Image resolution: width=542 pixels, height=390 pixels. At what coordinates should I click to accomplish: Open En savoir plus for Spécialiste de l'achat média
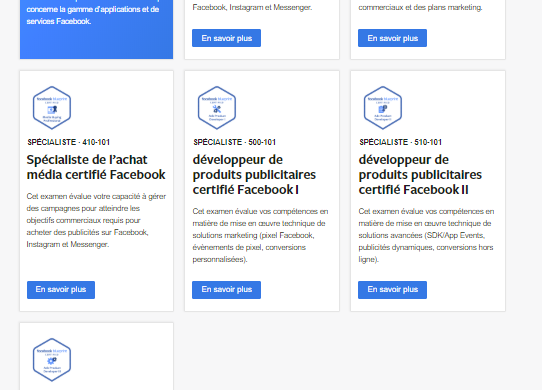click(x=61, y=290)
